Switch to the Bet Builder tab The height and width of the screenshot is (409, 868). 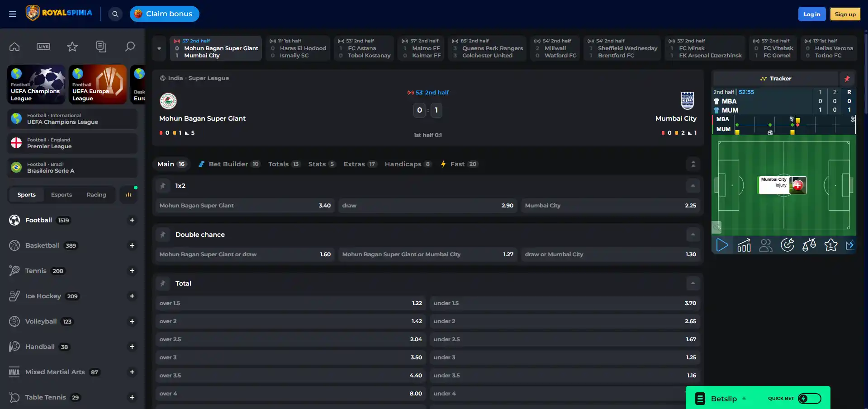229,164
